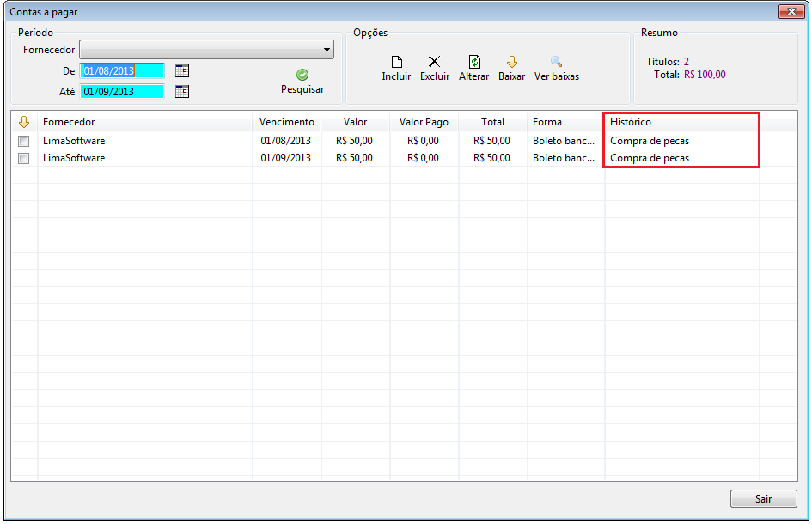Click Vencimento cell 01/08/2013
Screen dimensions: 812x524
click(x=286, y=141)
